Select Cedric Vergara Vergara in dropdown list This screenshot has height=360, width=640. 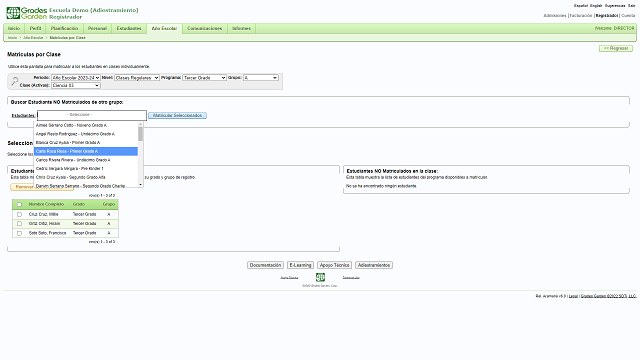(86, 169)
